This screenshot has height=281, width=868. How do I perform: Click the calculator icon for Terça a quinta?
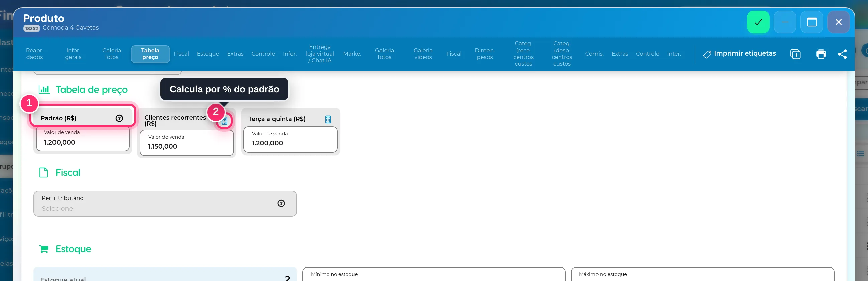pyautogui.click(x=328, y=119)
